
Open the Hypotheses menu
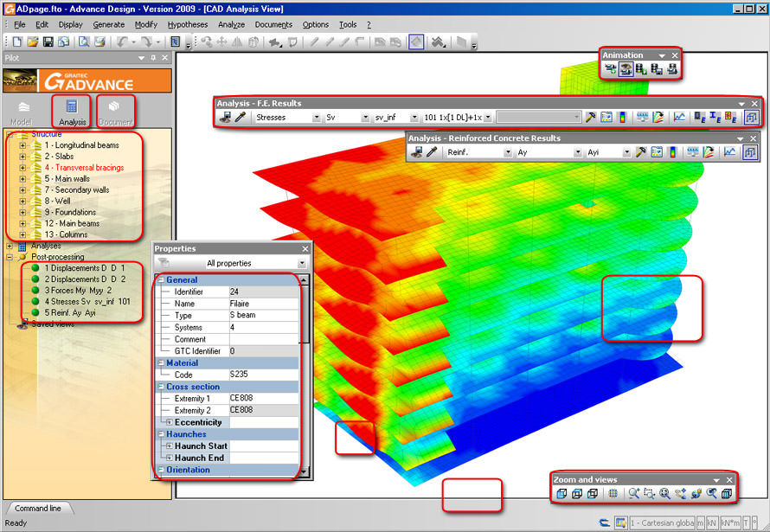point(188,24)
